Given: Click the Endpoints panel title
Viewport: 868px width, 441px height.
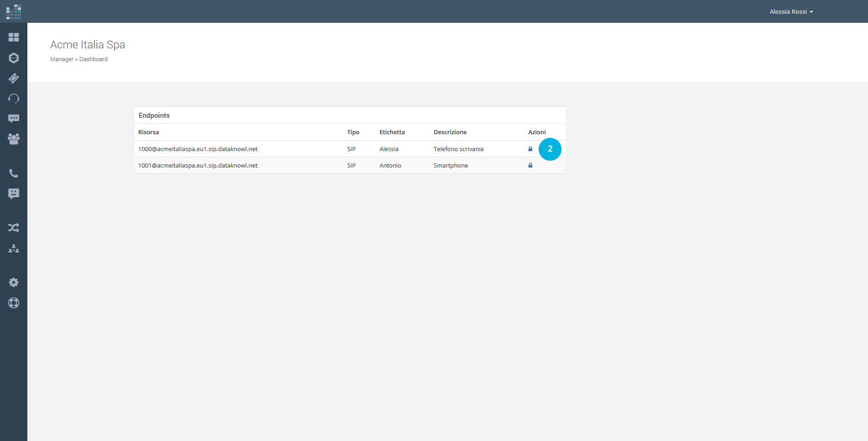Looking at the screenshot, I should [x=154, y=115].
